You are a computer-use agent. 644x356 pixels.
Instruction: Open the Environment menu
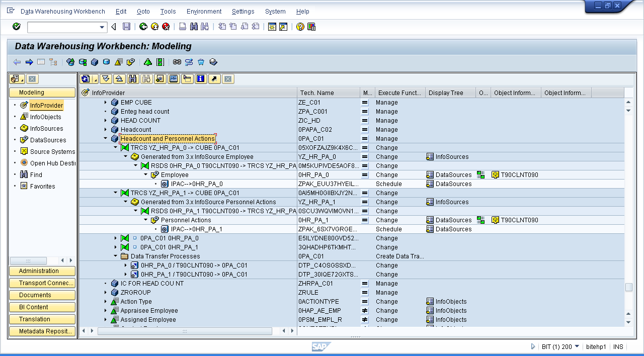[204, 12]
